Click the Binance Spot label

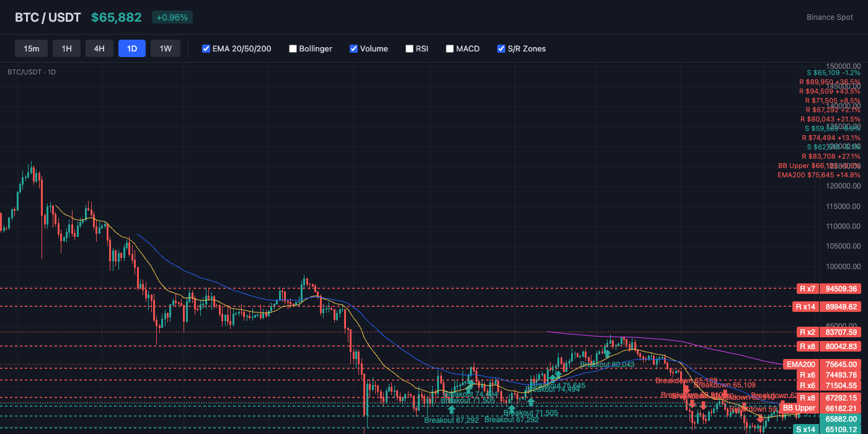830,17
